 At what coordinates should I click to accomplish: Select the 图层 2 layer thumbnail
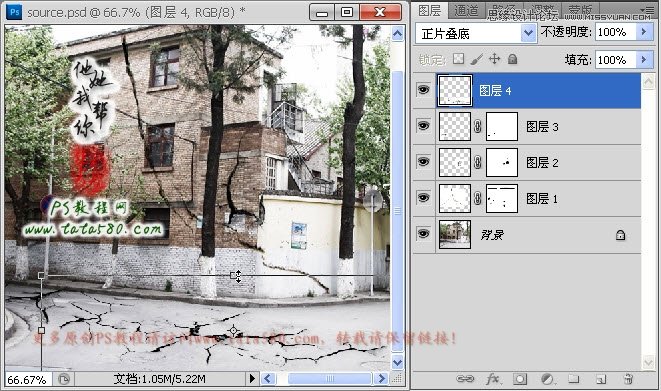(454, 162)
